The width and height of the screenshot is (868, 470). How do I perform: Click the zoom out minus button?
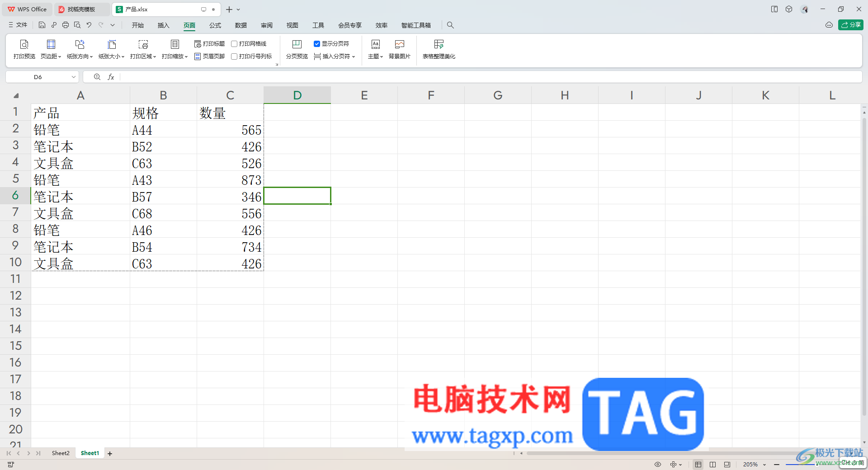tap(777, 465)
